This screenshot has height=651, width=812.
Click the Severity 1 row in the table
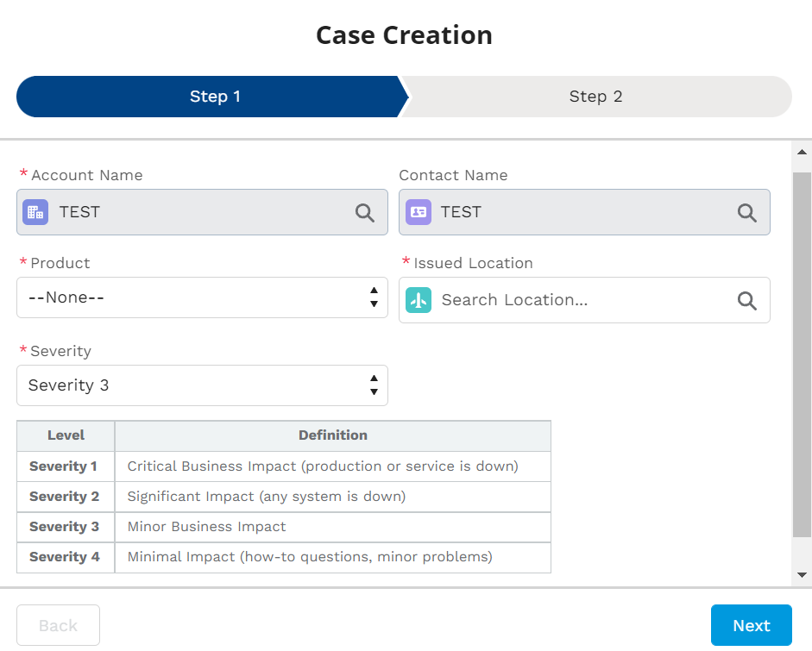(x=283, y=466)
